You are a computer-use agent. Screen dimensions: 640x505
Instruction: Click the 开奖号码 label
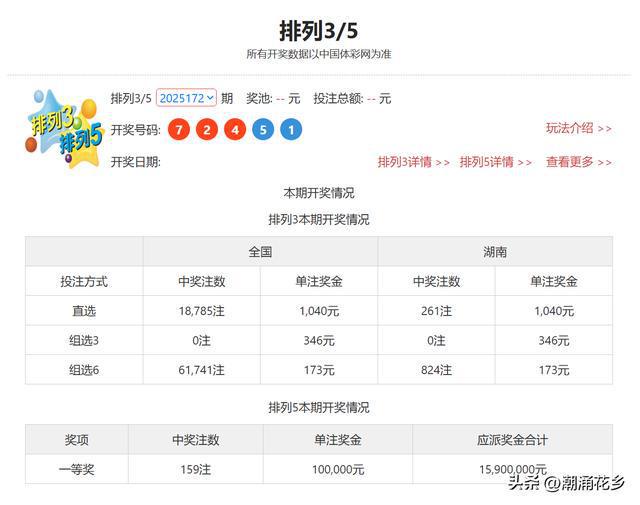click(x=136, y=130)
